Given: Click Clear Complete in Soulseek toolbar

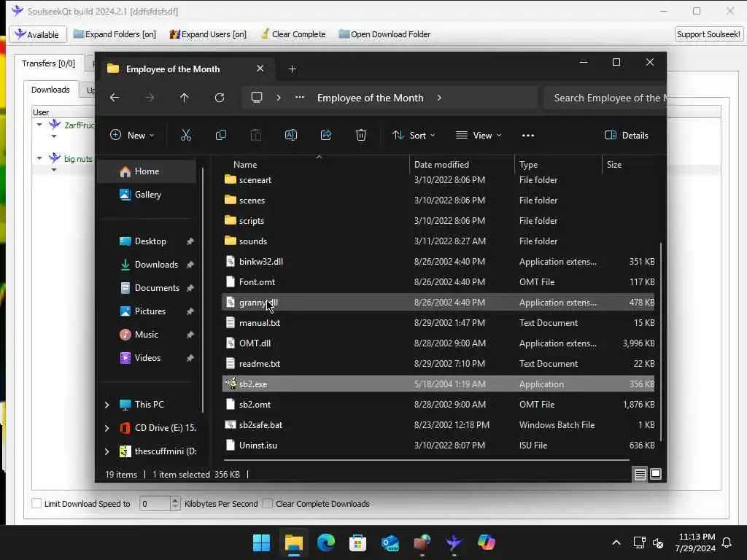Looking at the screenshot, I should point(293,34).
